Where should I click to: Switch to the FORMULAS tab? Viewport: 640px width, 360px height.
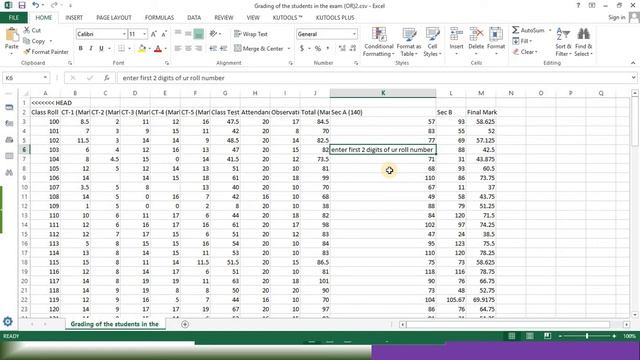click(159, 18)
